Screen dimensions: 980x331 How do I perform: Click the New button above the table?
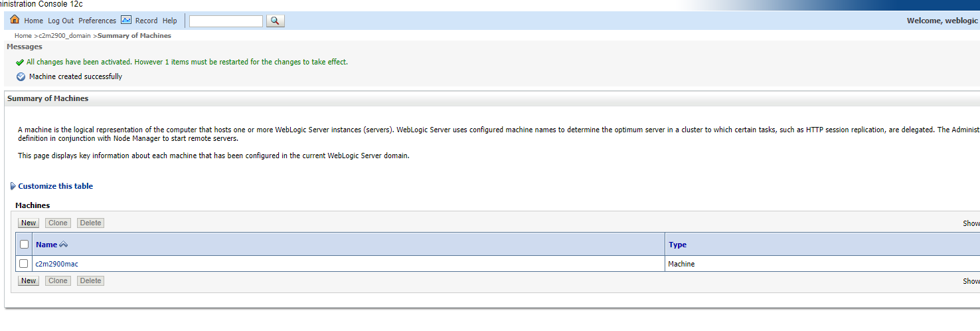[x=29, y=223]
